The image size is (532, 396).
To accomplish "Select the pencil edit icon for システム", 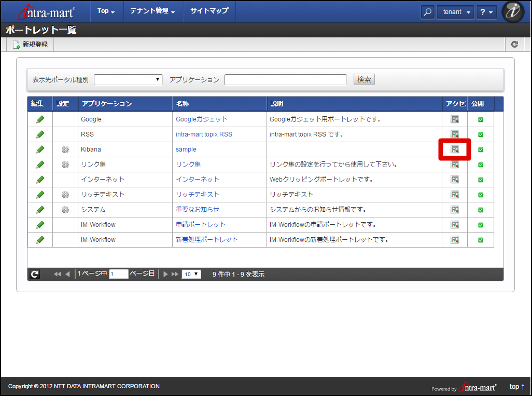I will tap(40, 209).
